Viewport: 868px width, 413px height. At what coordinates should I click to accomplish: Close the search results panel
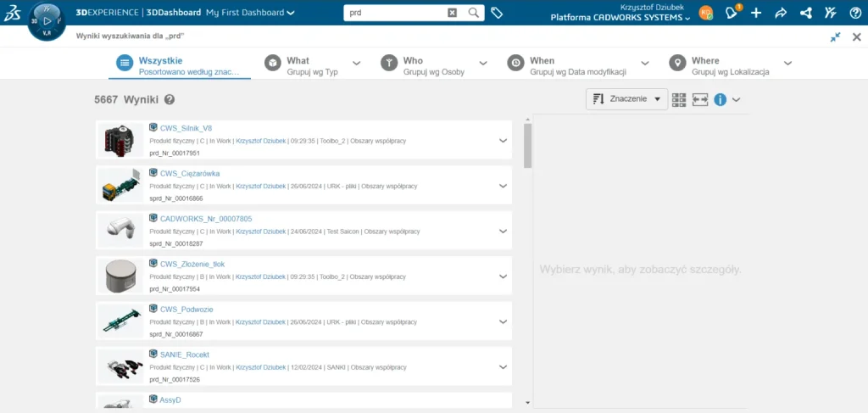click(856, 37)
